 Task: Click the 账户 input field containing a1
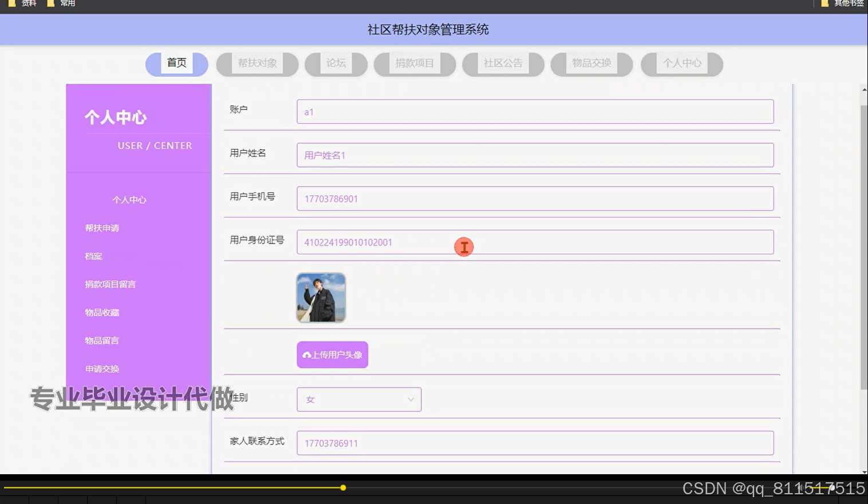pos(534,111)
